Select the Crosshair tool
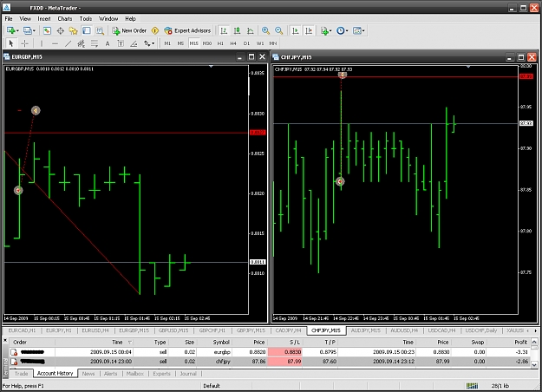Image resolution: width=542 pixels, height=392 pixels. pyautogui.click(x=24, y=43)
